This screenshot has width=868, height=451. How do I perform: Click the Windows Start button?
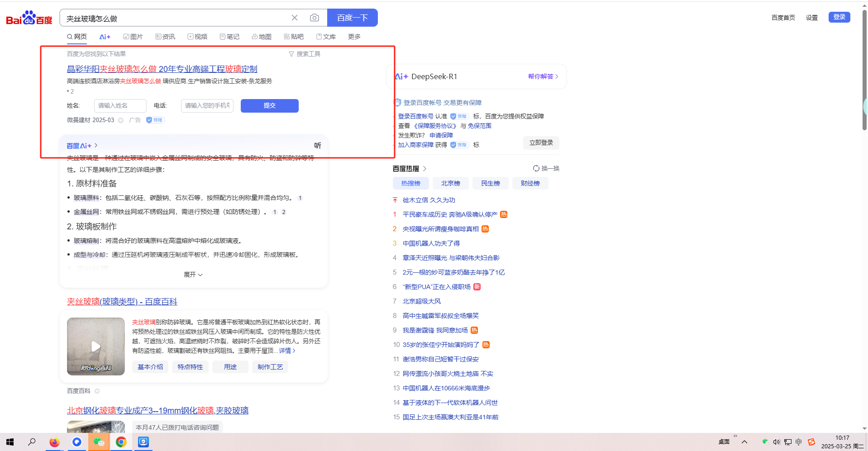(x=10, y=442)
